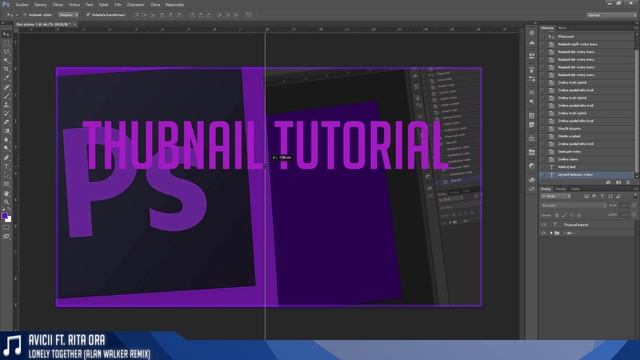This screenshot has height=360, width=640.
Task: Toggle lock position in Layers panel
Action: tap(572, 215)
